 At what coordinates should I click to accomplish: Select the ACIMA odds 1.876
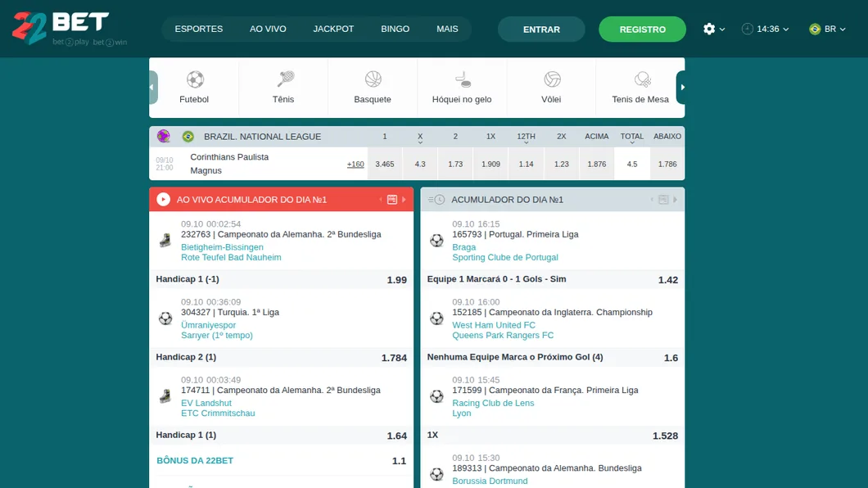(597, 164)
